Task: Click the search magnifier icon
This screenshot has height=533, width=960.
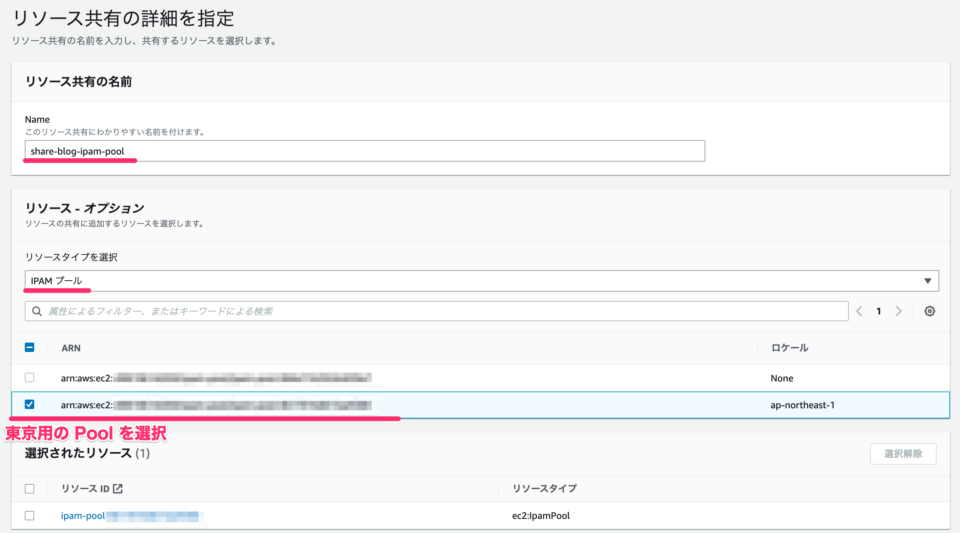Action: coord(37,311)
